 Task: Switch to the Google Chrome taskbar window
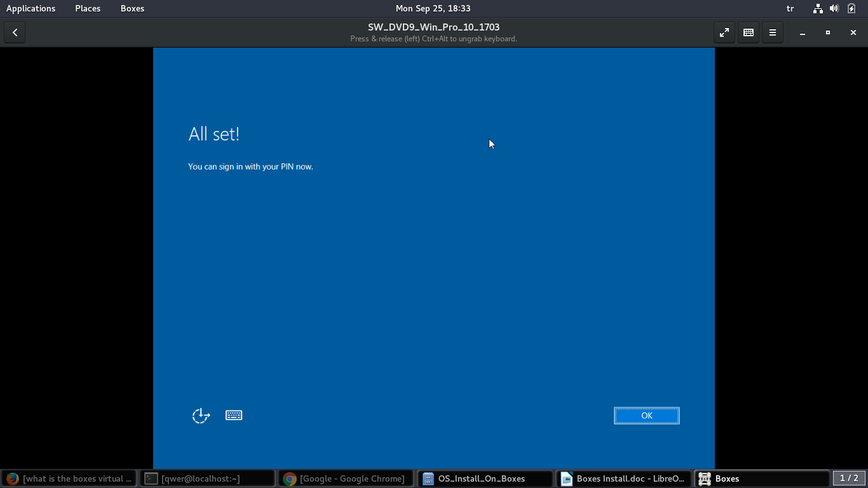pos(346,478)
